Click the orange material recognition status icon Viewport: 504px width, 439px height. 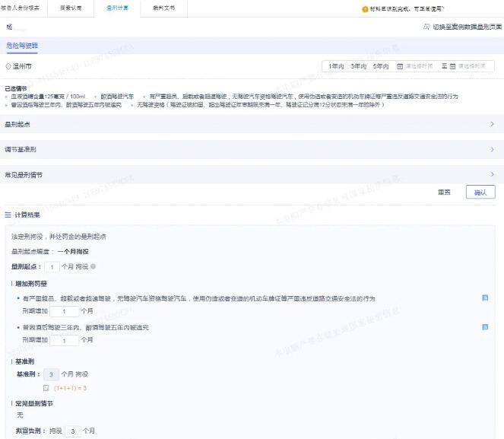[365, 9]
